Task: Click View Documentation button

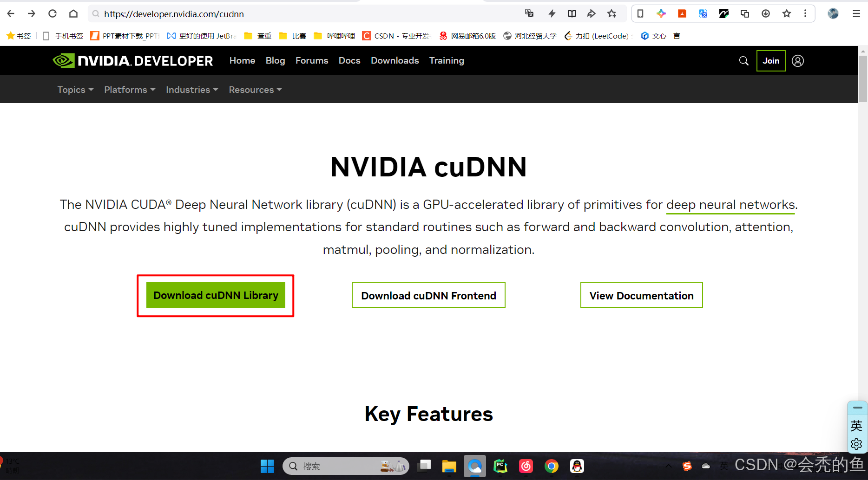Action: [x=641, y=295]
